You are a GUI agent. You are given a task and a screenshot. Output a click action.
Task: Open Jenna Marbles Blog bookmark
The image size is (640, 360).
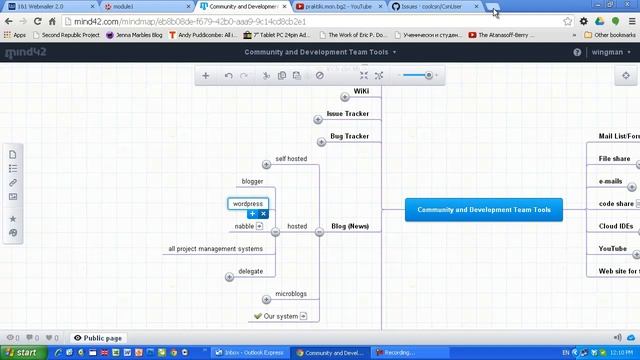pos(134,35)
